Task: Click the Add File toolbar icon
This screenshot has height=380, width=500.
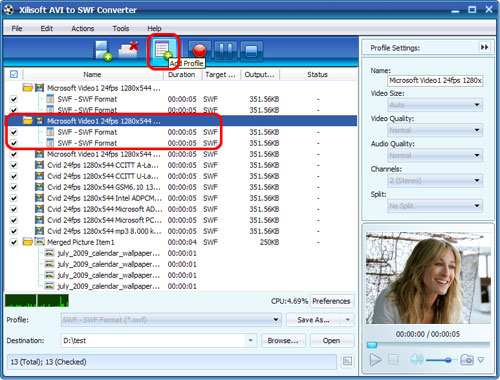Action: tap(103, 51)
